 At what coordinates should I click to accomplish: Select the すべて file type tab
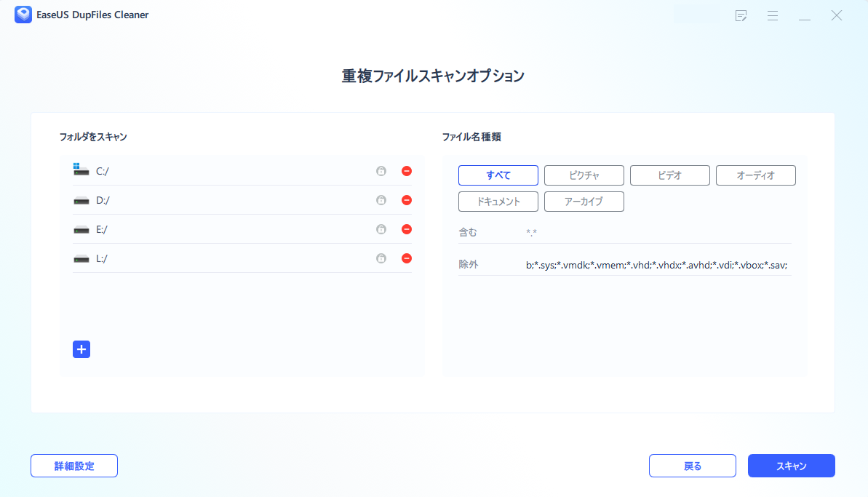[x=498, y=175]
